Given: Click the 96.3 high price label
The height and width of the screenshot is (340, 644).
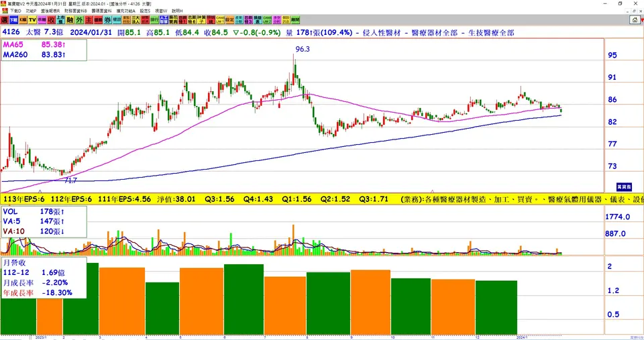Looking at the screenshot, I should pos(303,49).
